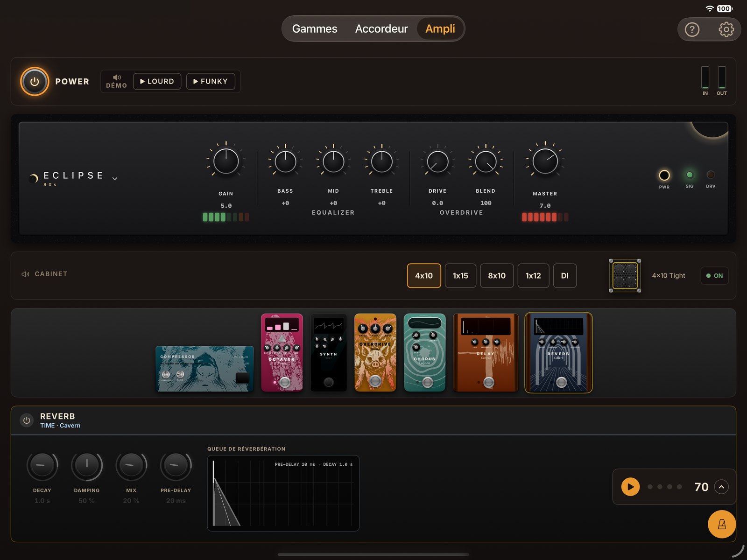Toggle the cabinet ON switch
Screen dimensions: 747x560
click(x=714, y=276)
